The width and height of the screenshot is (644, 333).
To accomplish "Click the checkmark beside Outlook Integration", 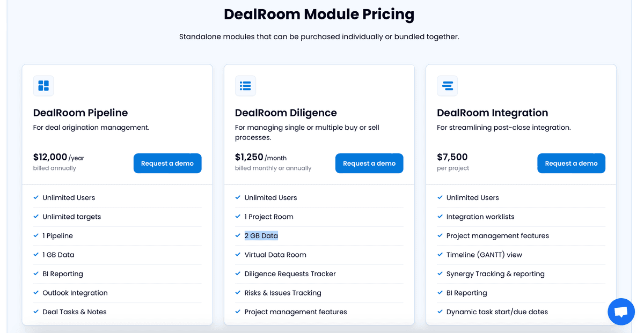I will pos(36,293).
